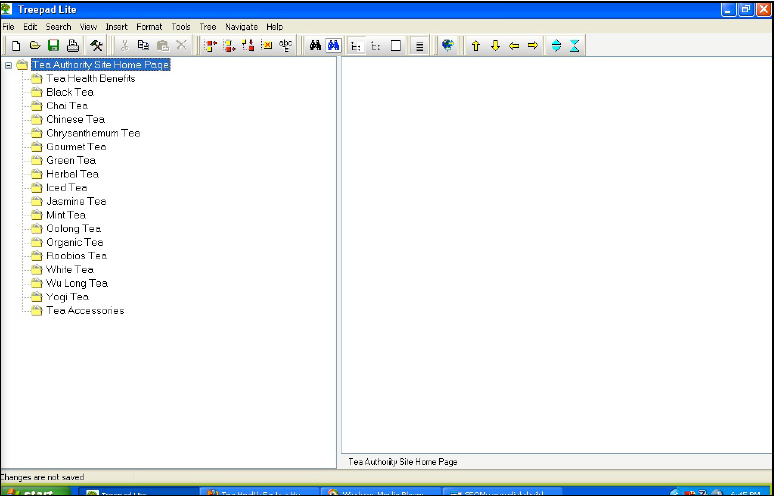
Task: Open the View menu
Action: [x=88, y=27]
